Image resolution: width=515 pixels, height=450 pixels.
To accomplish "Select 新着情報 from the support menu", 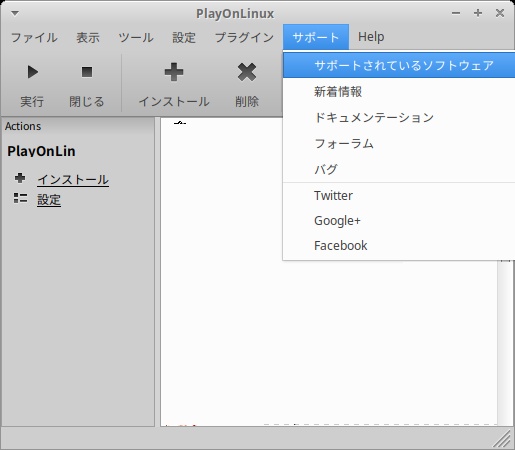I will click(399, 91).
